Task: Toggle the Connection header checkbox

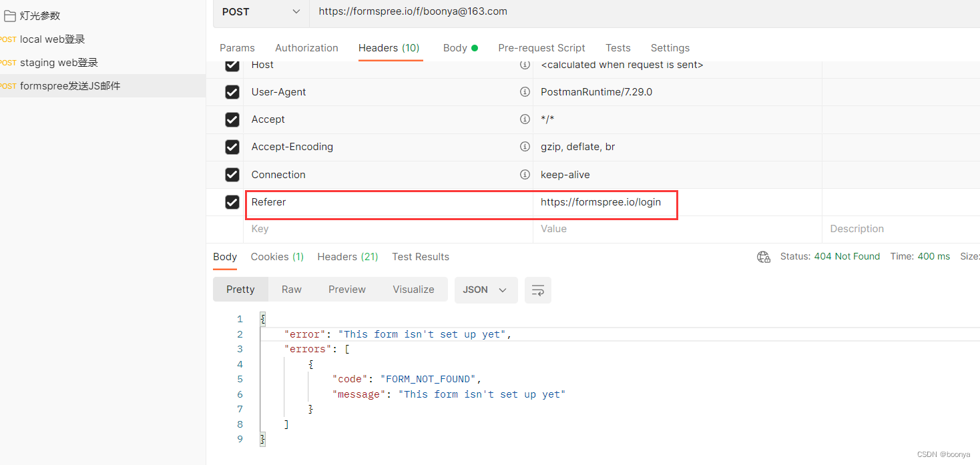Action: pos(232,175)
